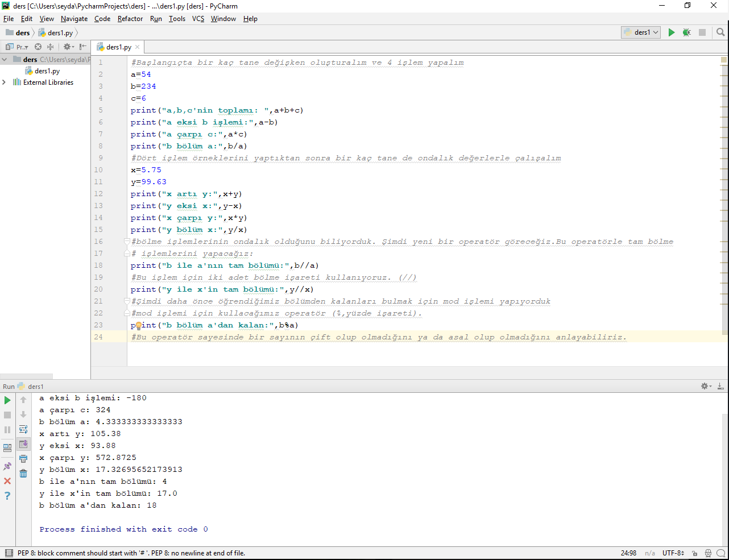Toggle soft-wrap in the Run console
Screen dimensions: 729x560
pos(23,430)
